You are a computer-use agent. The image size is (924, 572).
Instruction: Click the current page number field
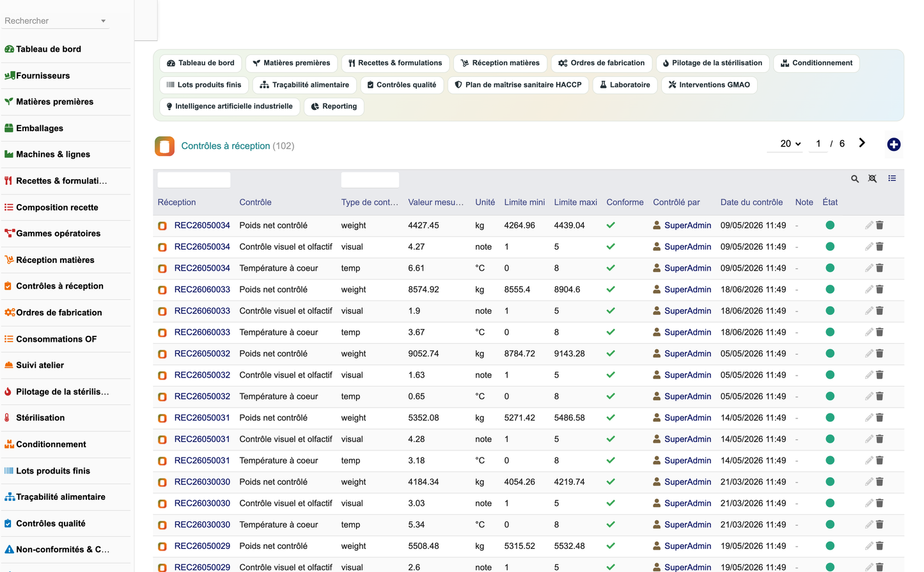pyautogui.click(x=818, y=144)
